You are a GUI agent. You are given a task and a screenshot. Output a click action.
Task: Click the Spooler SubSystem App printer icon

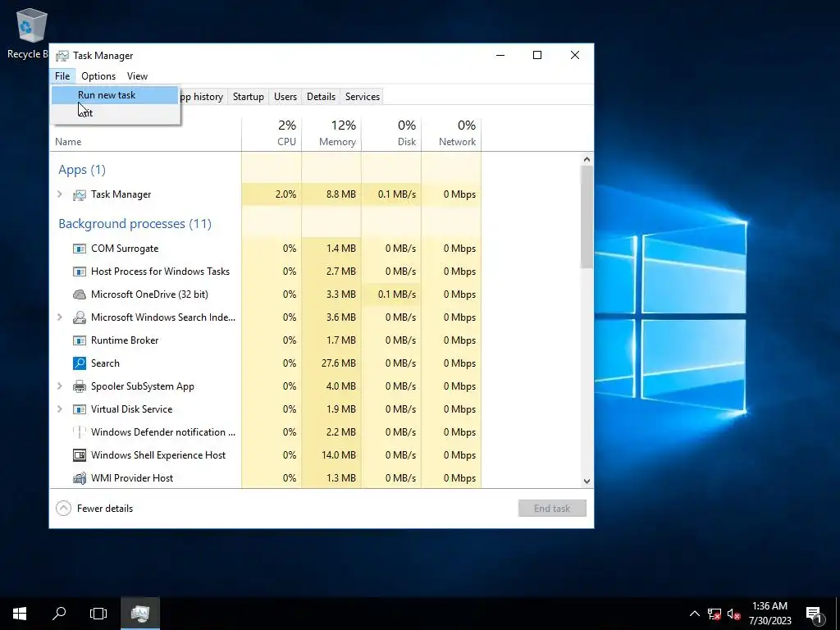[x=80, y=386]
